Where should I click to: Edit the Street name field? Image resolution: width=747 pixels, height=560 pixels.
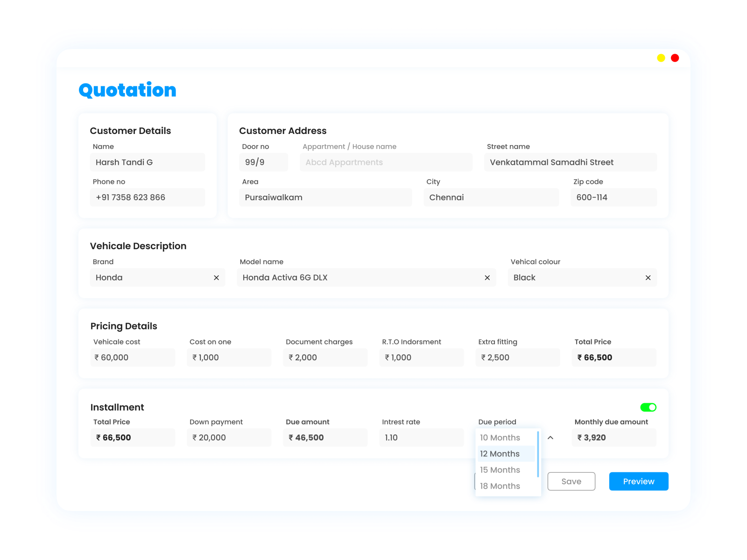pyautogui.click(x=571, y=162)
